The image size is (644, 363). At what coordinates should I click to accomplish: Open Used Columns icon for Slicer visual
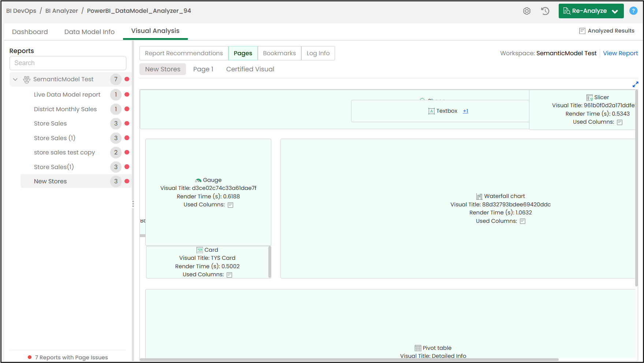[620, 122]
